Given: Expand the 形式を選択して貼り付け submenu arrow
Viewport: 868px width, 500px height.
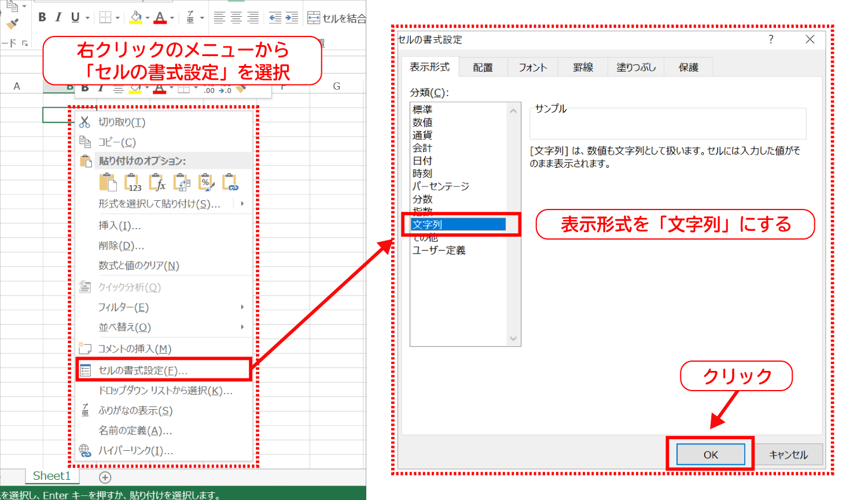Looking at the screenshot, I should (x=242, y=204).
